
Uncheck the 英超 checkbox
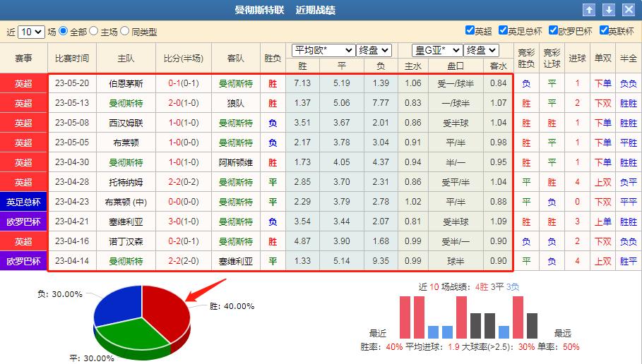(x=470, y=30)
